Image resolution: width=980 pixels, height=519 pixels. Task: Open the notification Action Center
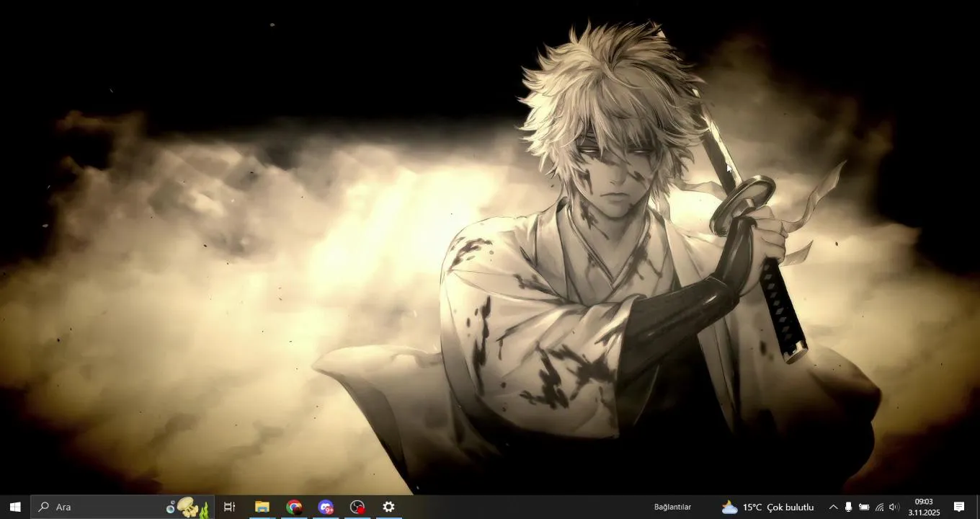959,507
